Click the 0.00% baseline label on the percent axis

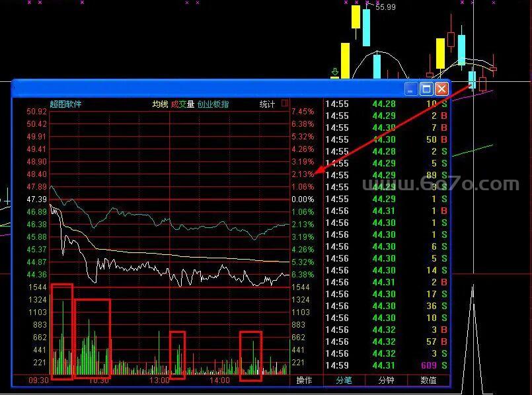click(302, 199)
